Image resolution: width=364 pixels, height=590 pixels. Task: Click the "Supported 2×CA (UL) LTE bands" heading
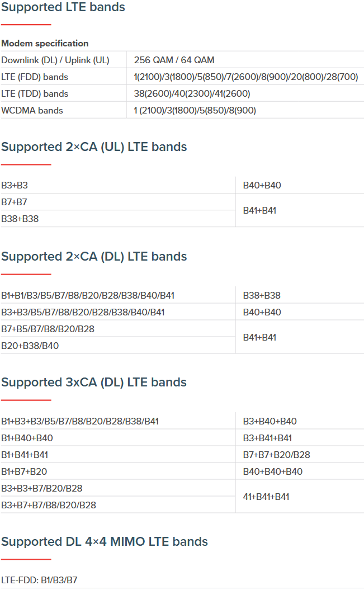click(94, 147)
